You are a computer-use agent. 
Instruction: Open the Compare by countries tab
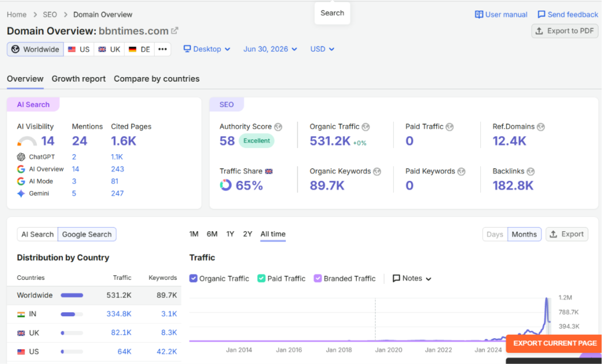[156, 79]
